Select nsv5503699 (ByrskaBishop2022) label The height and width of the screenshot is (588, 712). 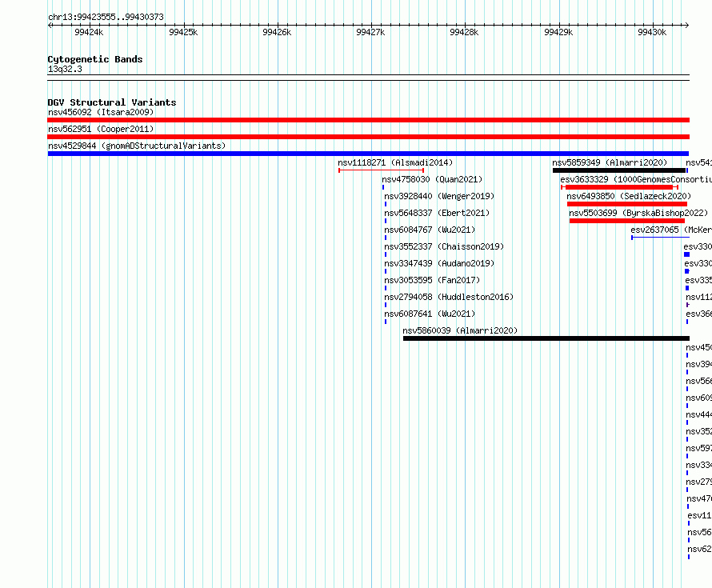coord(638,213)
